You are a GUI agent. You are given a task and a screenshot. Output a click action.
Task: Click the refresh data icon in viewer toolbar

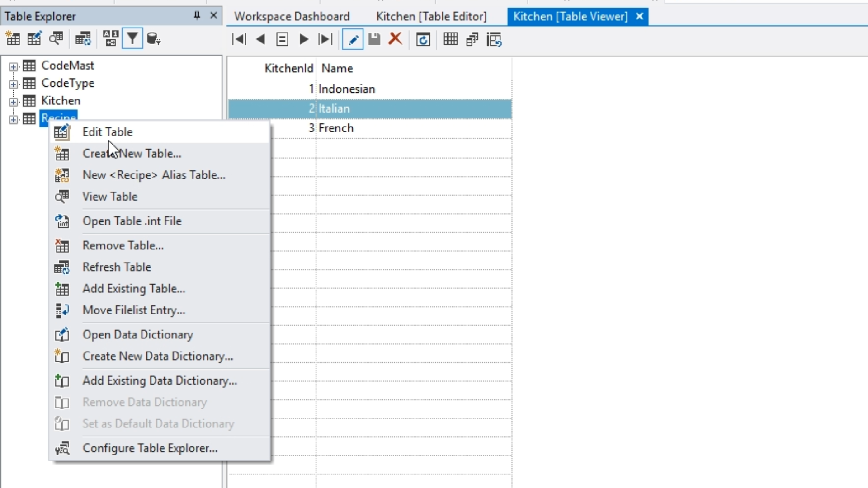point(423,40)
